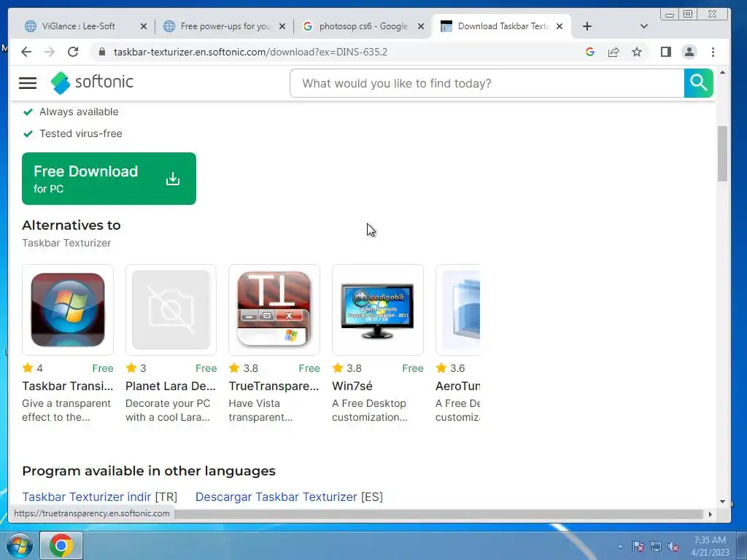Click the muted volume tray icon

coord(673,546)
